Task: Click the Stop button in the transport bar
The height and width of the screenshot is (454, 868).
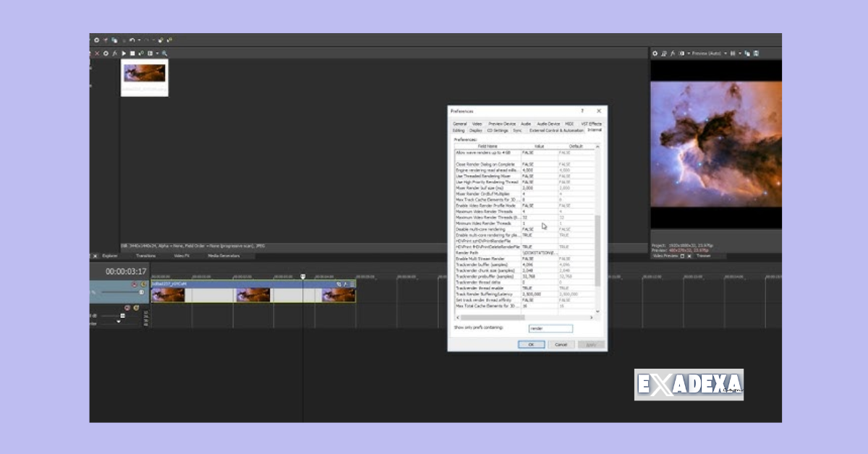Action: tap(132, 53)
